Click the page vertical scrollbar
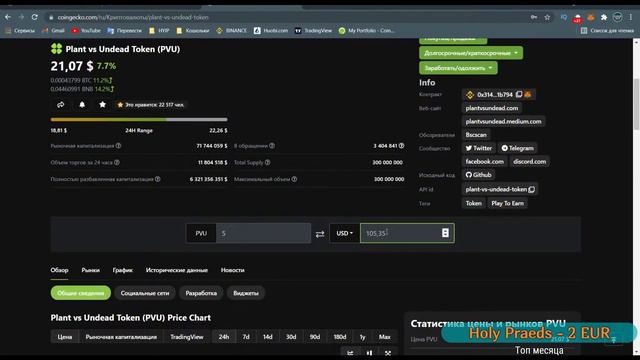This screenshot has height=360, width=640. click(636, 104)
